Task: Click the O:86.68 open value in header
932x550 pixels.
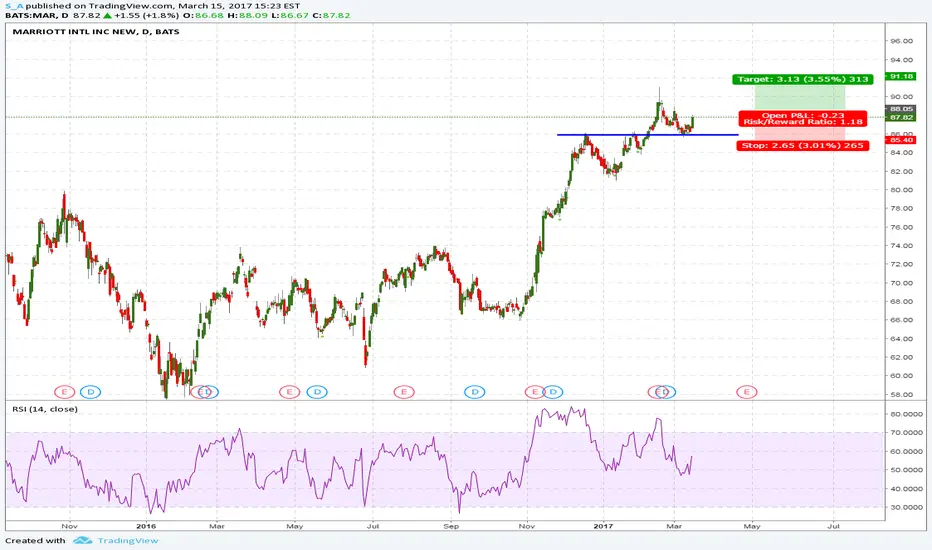Action: click(204, 15)
